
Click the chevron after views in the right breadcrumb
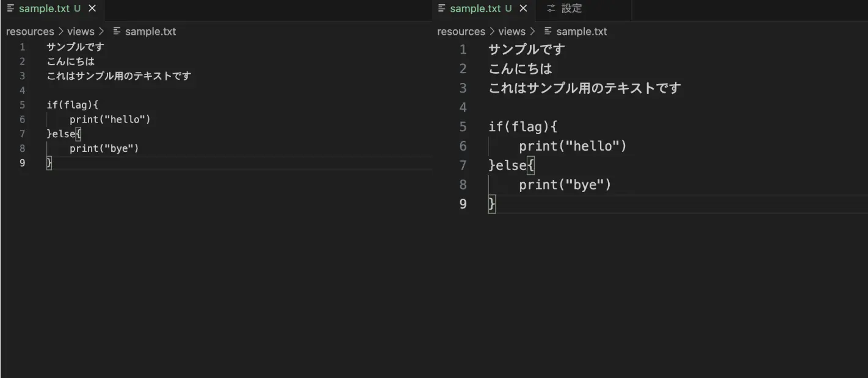(x=532, y=32)
